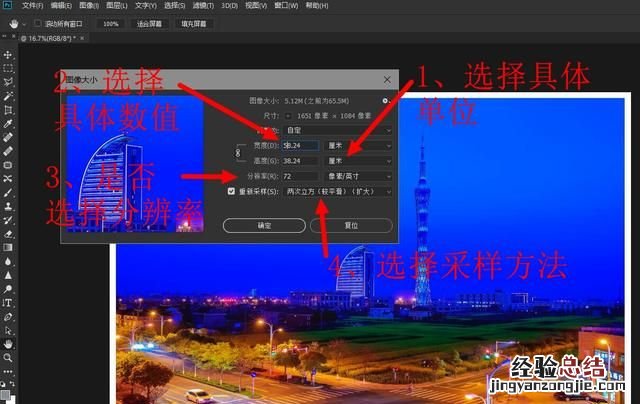Click the 填充屏幕 fill screen button
This screenshot has width=640, height=404.
(x=194, y=24)
